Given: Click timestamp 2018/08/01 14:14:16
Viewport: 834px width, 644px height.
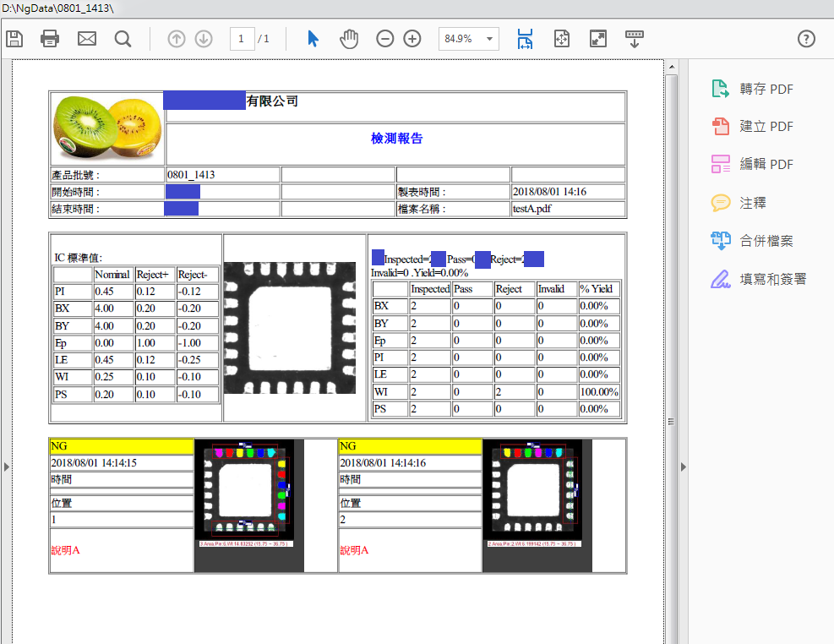Looking at the screenshot, I should 383,462.
